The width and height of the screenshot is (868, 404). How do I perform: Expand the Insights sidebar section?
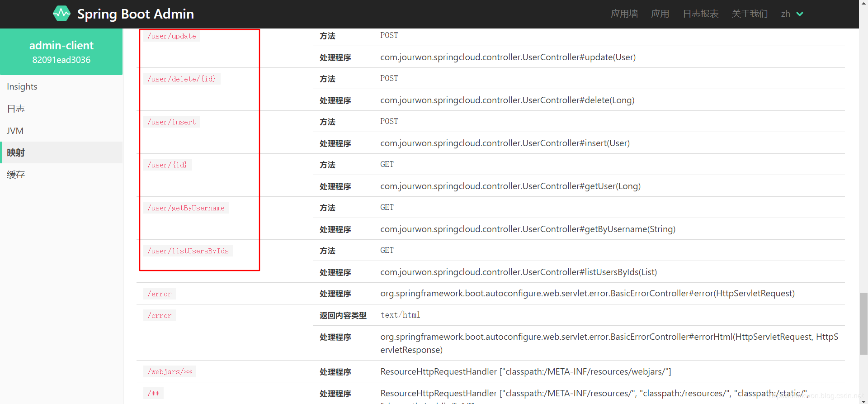[x=22, y=86]
